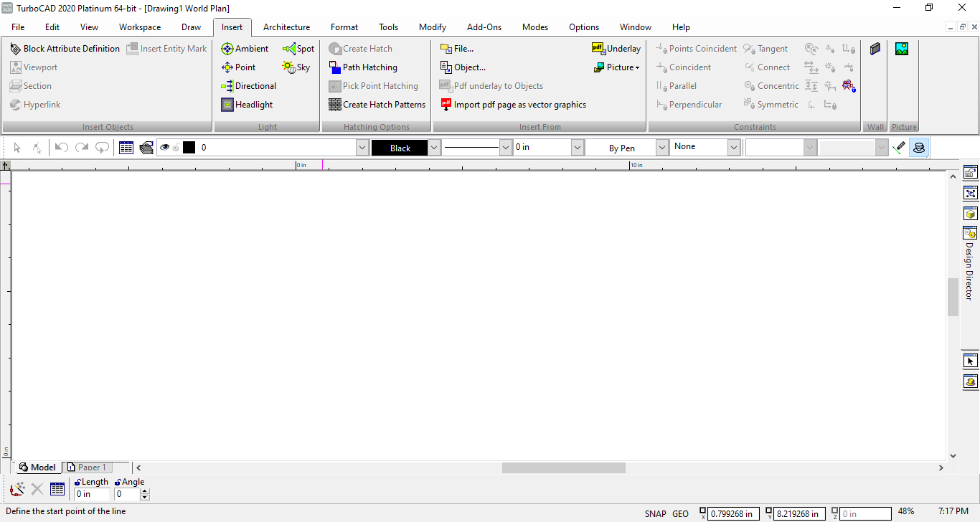Increase Angle with stepper up arrow
Viewport: 980px width, 522px height.
tap(145, 491)
